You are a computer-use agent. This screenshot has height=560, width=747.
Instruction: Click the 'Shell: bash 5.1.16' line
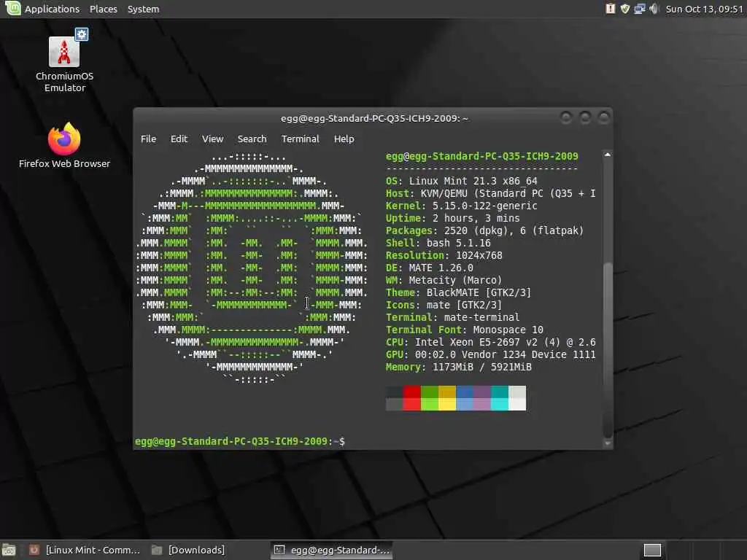coord(438,243)
